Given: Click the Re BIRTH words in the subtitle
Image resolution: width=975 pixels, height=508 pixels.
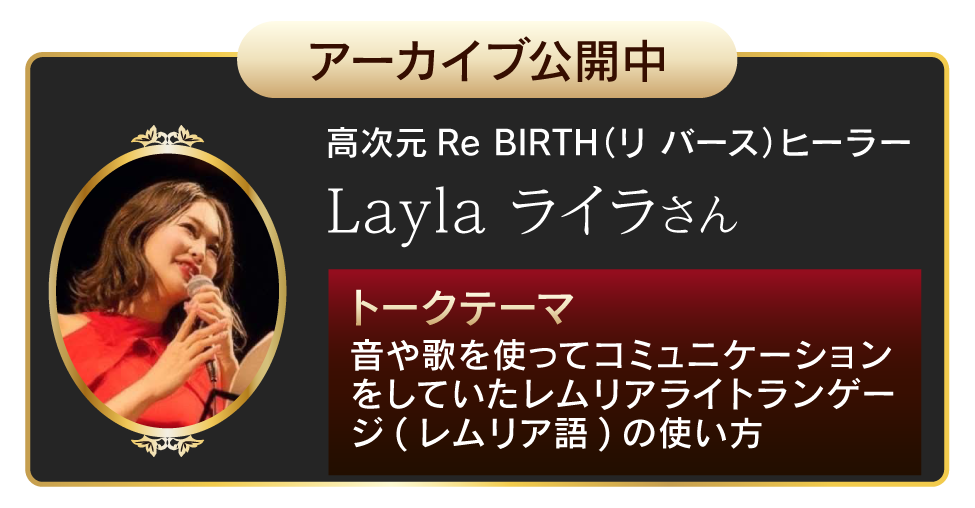Looking at the screenshot, I should pyautogui.click(x=517, y=144).
